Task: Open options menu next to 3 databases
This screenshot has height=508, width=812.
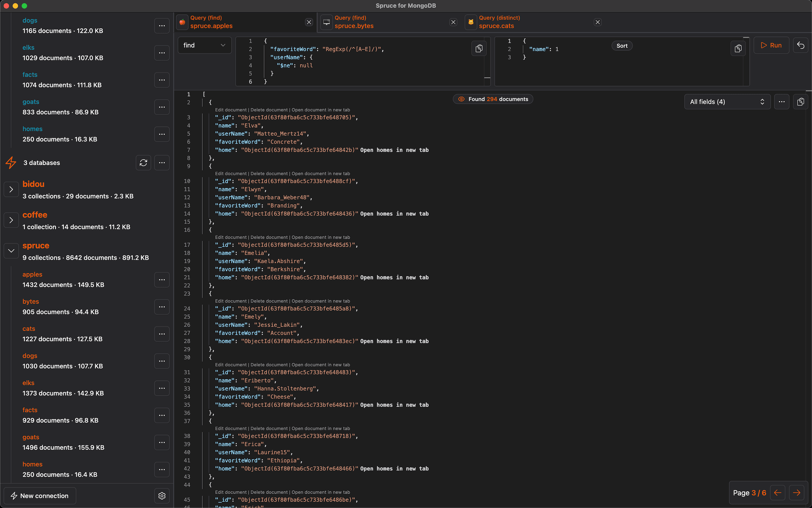Action: click(x=162, y=163)
